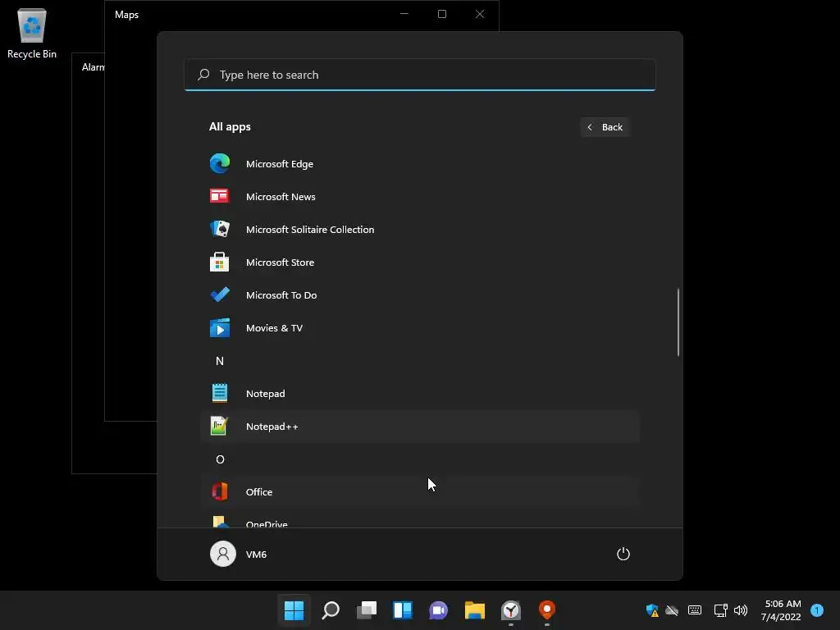Open the Office app icon
Viewport: 840px width, 630px height.
pos(220,491)
